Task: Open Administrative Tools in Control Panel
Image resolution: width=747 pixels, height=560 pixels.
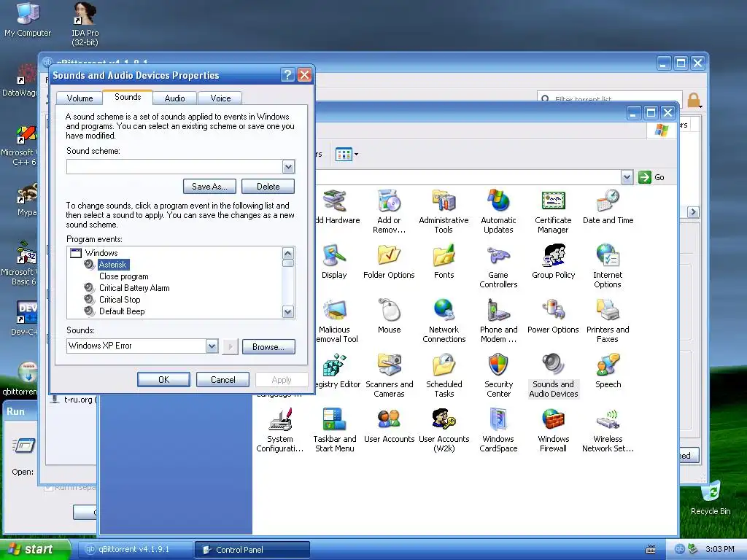Action: click(x=444, y=211)
